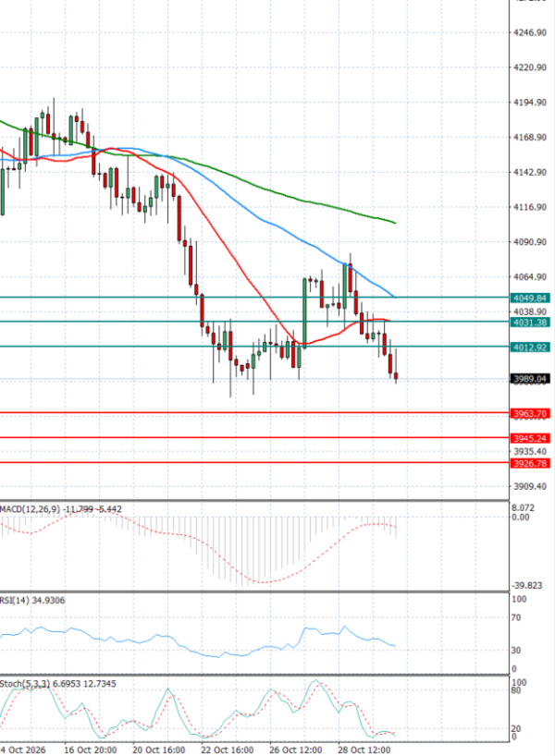Click the 20 Oct 16:00 time label
Image resolution: width=555 pixels, height=756 pixels.
click(159, 750)
